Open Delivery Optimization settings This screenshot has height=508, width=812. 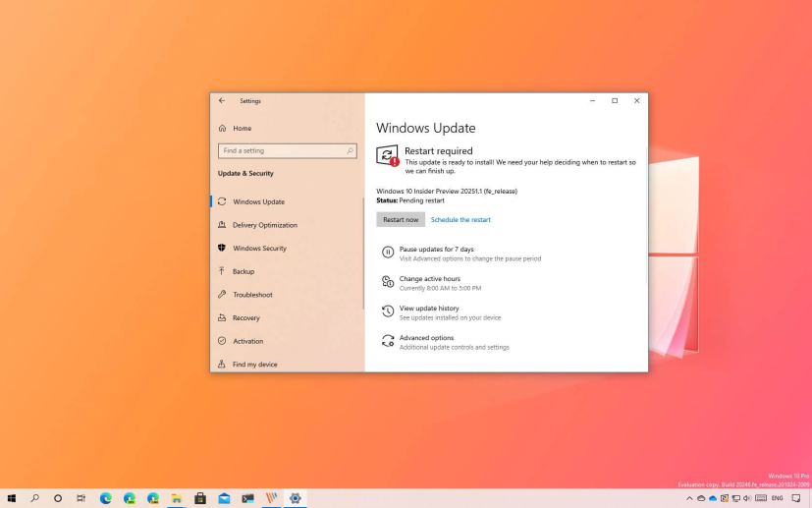pos(265,225)
